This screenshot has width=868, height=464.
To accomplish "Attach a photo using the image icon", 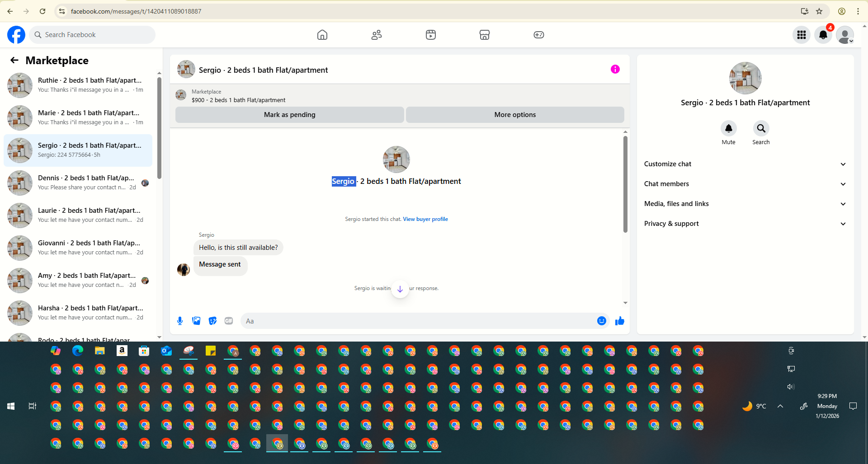I will click(196, 321).
